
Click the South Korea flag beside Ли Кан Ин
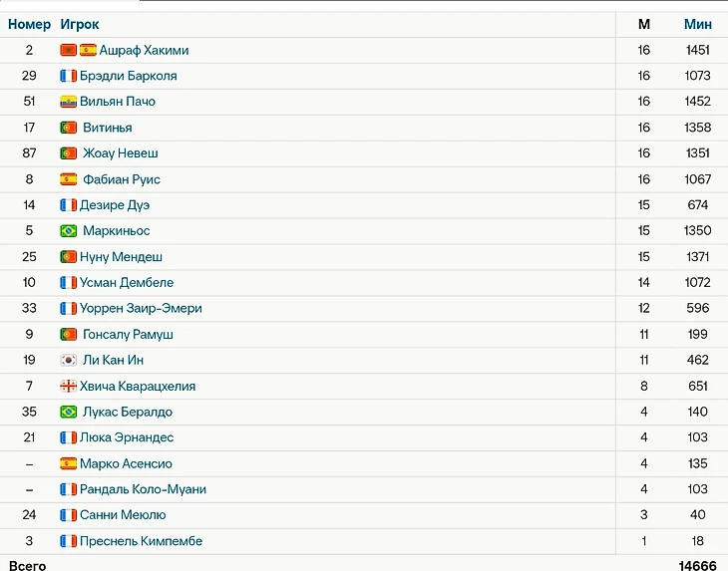[68, 360]
